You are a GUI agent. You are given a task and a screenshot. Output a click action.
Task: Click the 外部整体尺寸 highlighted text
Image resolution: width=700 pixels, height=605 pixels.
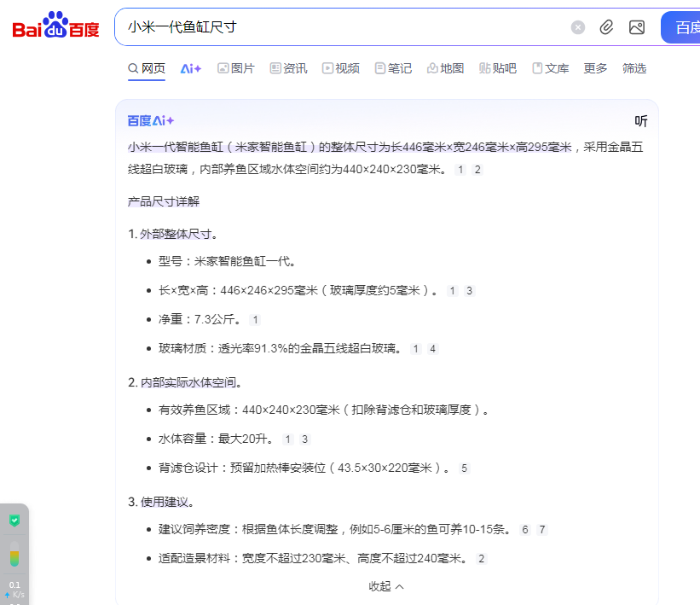176,234
